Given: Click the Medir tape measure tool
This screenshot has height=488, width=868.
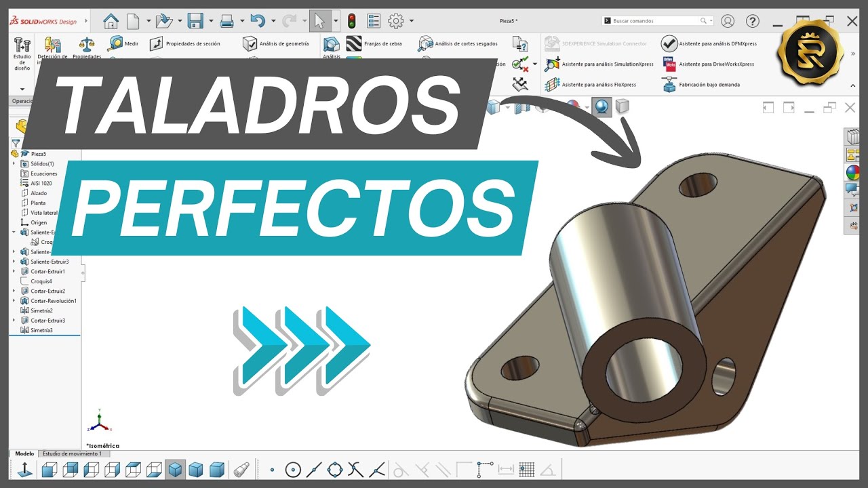Looking at the screenshot, I should (123, 43).
